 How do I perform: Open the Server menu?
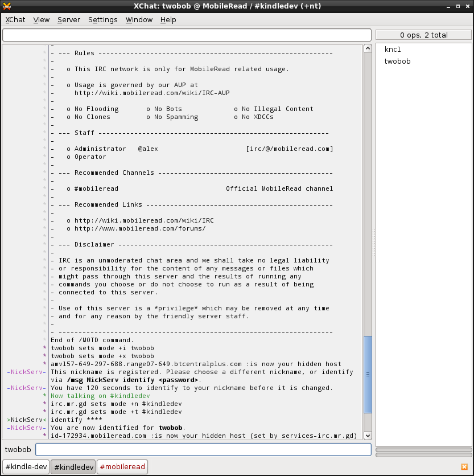click(x=69, y=20)
